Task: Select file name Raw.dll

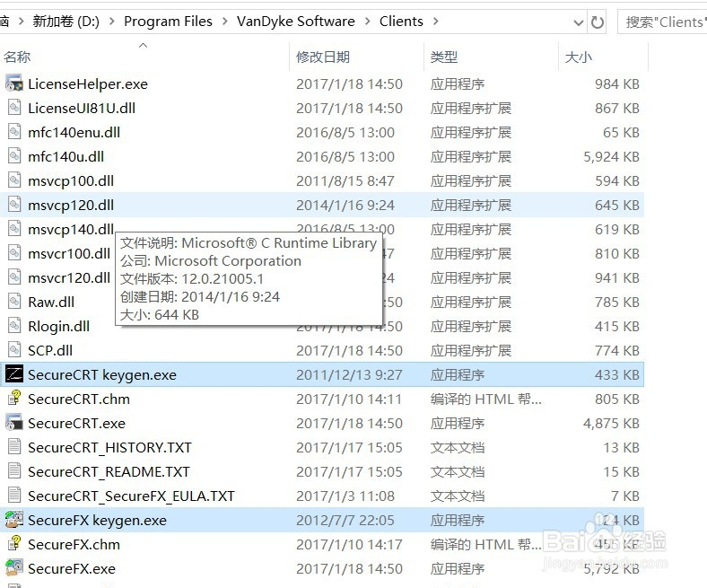Action: point(51,302)
